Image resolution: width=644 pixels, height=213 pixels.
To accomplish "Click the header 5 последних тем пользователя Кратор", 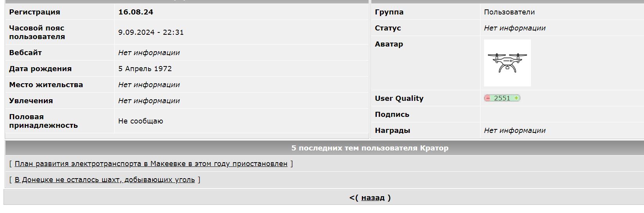I will pos(370,148).
